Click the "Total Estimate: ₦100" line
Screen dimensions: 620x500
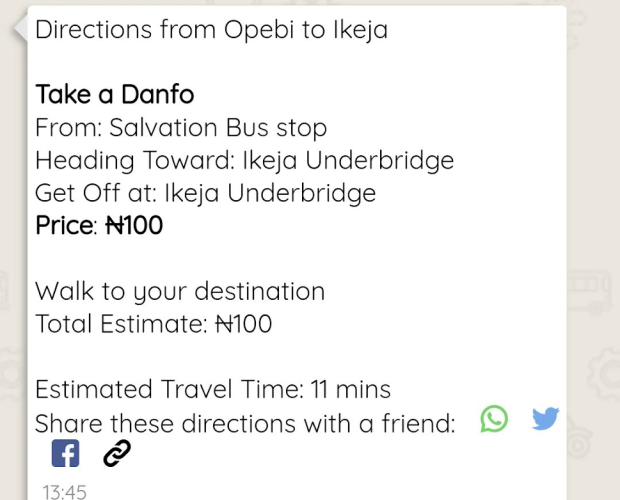153,324
